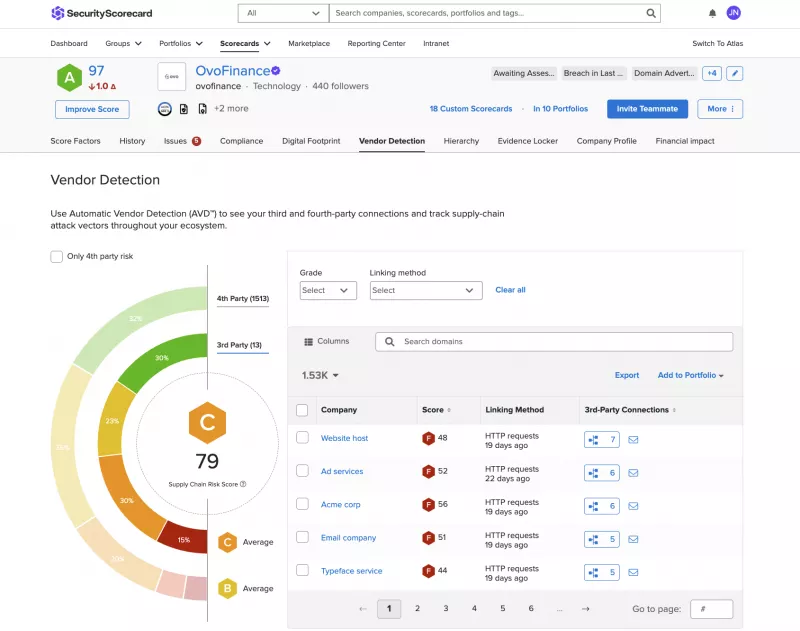Click the envelope icon for Typeface service
Viewport: 800px width, 631px height.
[x=633, y=572]
